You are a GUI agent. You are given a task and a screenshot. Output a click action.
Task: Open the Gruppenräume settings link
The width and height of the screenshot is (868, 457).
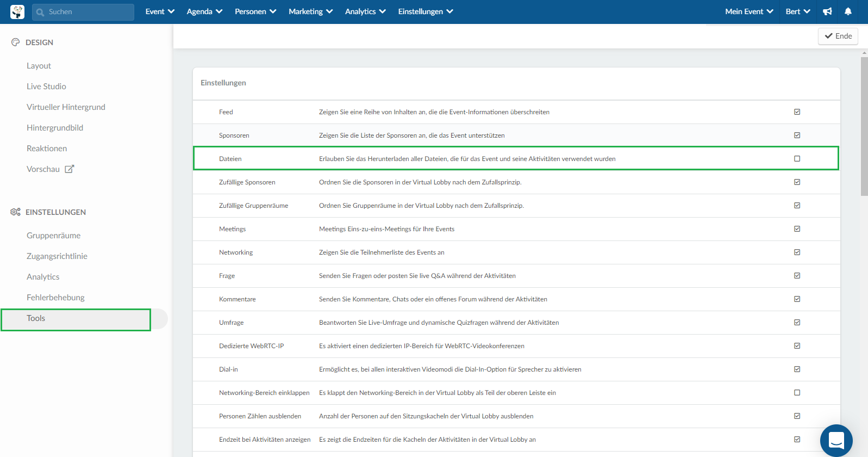(x=53, y=236)
